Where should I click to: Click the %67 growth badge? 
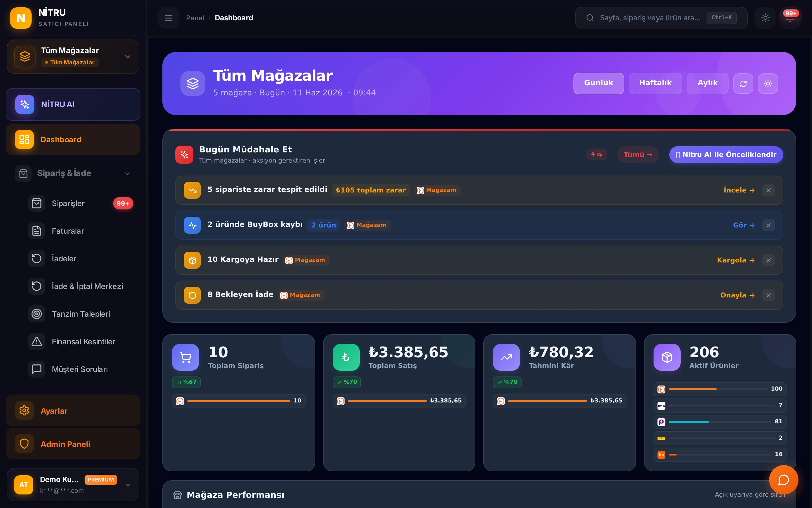(186, 382)
